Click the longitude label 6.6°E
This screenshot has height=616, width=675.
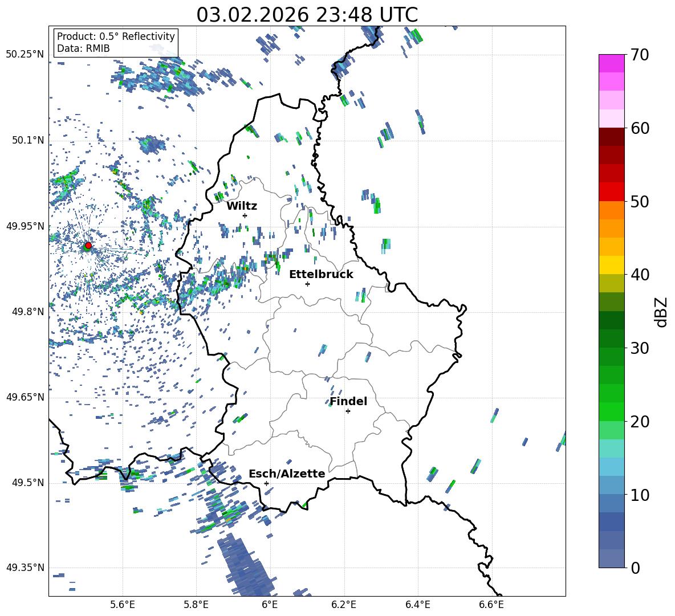491,605
